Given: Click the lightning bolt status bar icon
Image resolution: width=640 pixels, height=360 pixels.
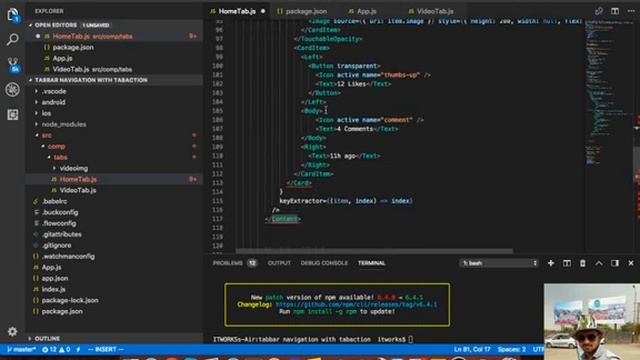Looking at the screenshot, I should (78, 349).
